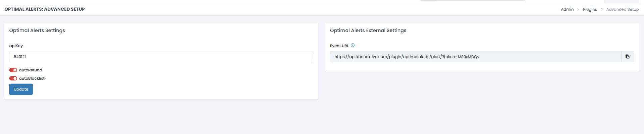The image size is (644, 134).
Task: Turn off the autoBlacklist toggle switch
Action: pyautogui.click(x=13, y=78)
